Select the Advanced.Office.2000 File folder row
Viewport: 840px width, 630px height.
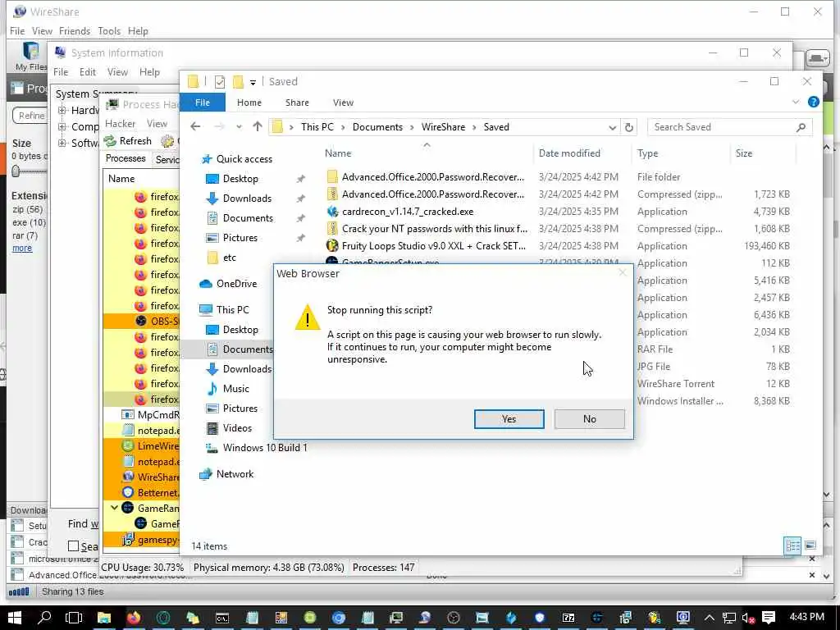pos(557,177)
